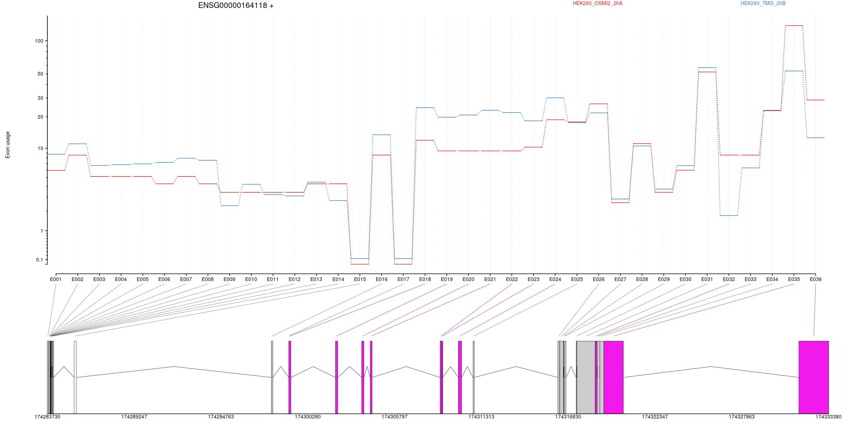Click the Exon usage axis label
868x434 pixels.
[8, 145]
